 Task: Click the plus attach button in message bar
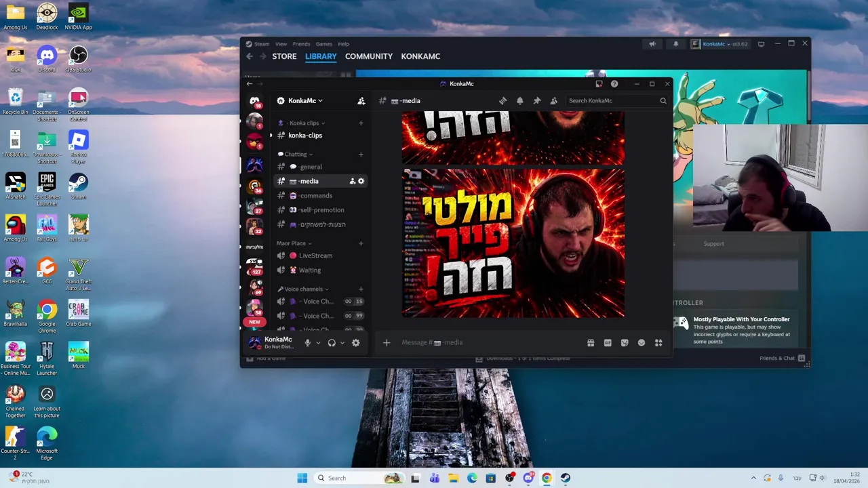click(x=387, y=343)
